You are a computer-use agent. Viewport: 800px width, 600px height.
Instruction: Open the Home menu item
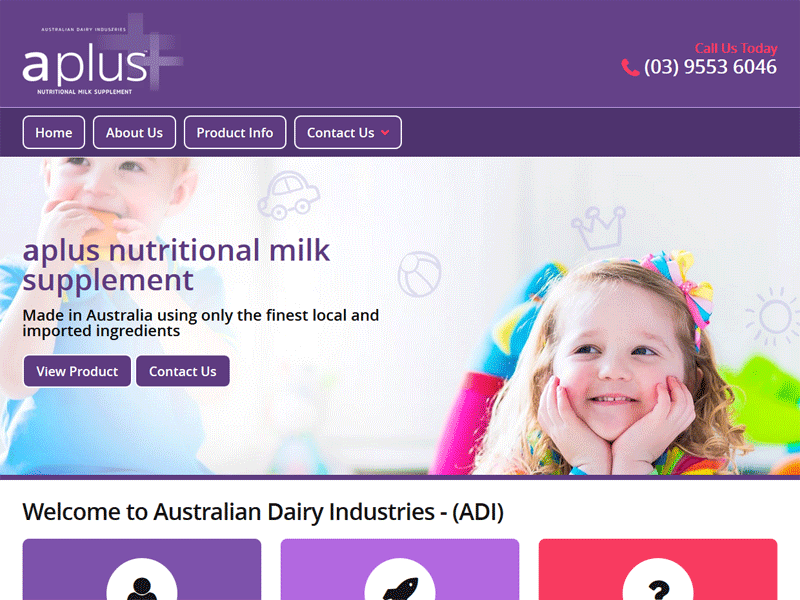click(54, 133)
